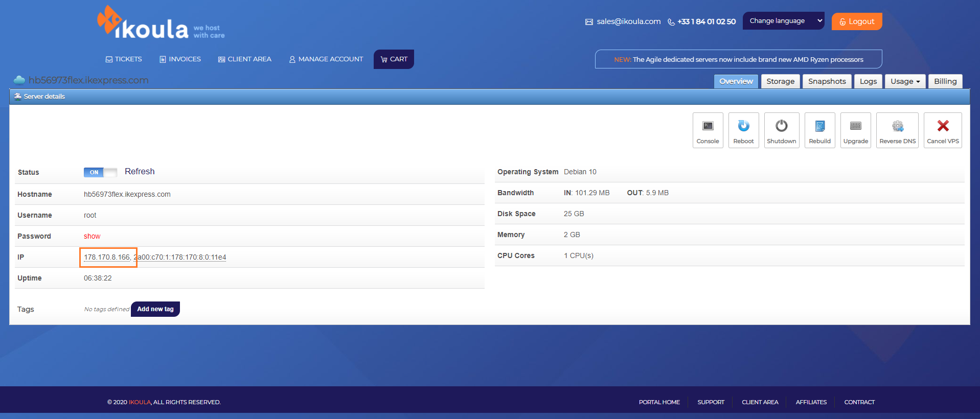This screenshot has height=419, width=980.
Task: Expand the Usage dropdown tab
Action: pos(905,81)
